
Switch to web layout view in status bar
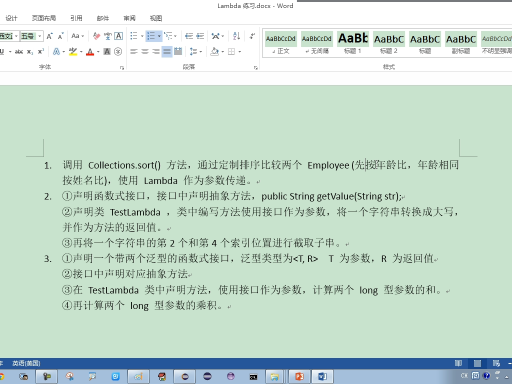point(496,363)
